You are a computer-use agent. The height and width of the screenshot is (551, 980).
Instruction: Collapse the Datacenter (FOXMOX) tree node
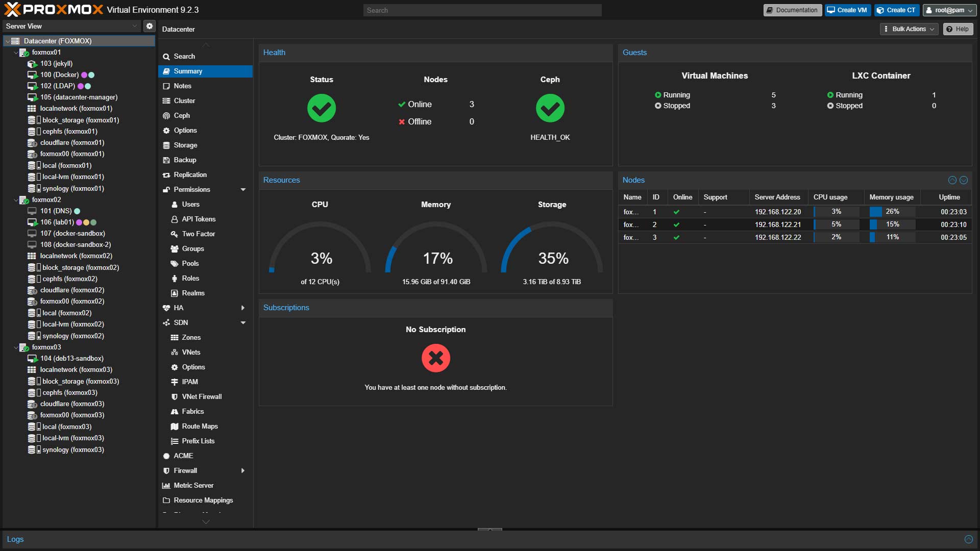[8, 41]
